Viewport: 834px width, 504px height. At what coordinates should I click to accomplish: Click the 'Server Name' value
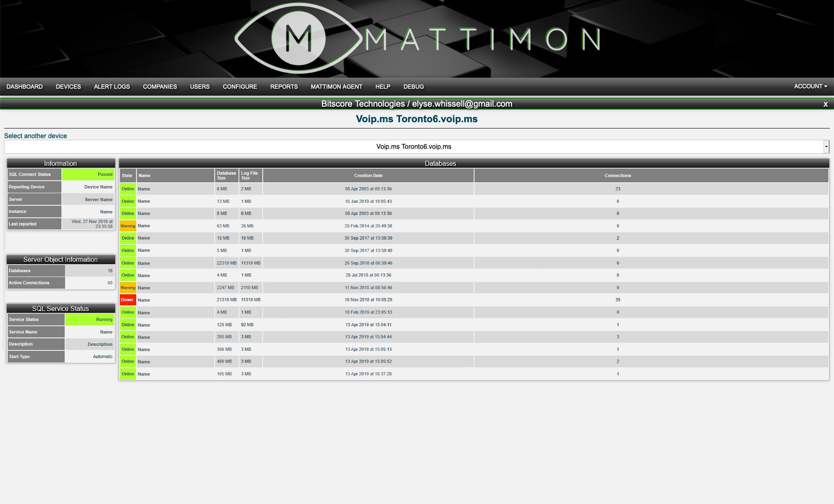(x=99, y=199)
